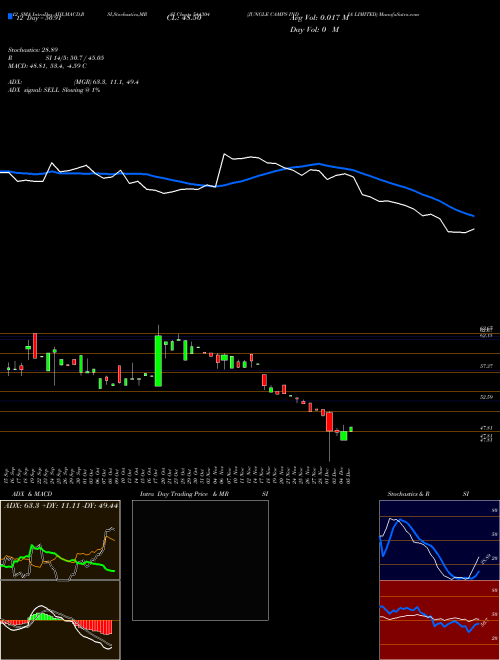Click the "Stochastics & R" panel title
Screen dimensions: 500x660
coord(408,494)
